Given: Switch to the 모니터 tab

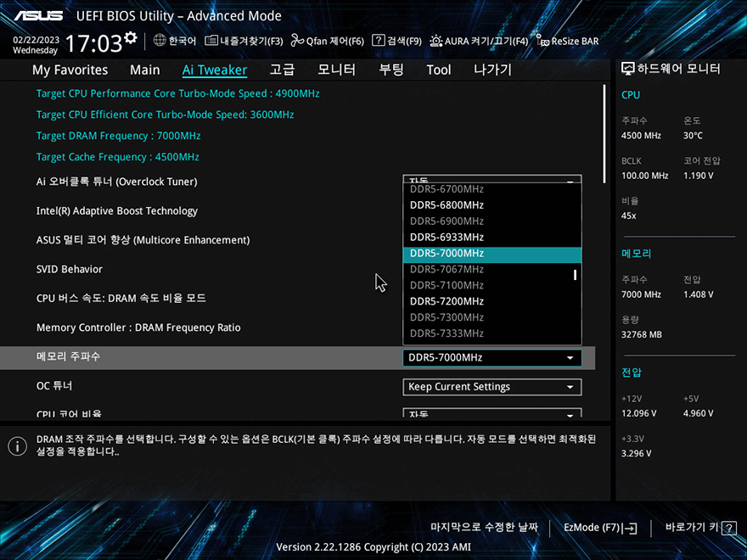Looking at the screenshot, I should click(336, 70).
